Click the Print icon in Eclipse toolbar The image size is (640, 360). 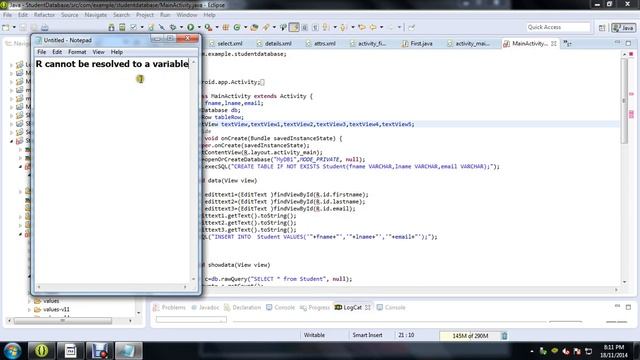(44, 27)
